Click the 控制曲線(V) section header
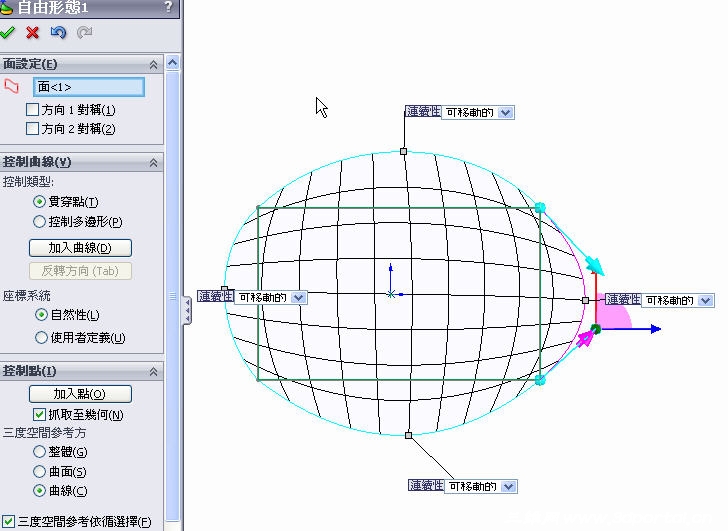Image resolution: width=728 pixels, height=531 pixels. (81, 162)
